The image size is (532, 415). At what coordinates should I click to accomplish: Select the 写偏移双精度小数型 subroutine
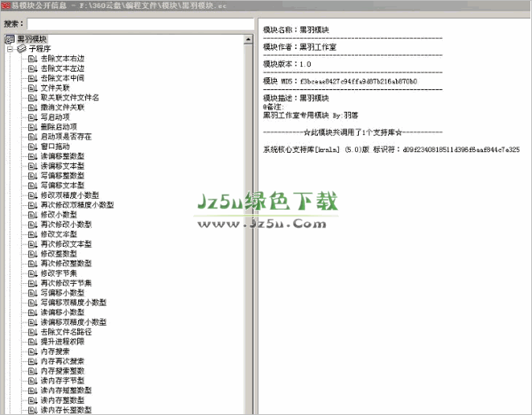tap(73, 302)
